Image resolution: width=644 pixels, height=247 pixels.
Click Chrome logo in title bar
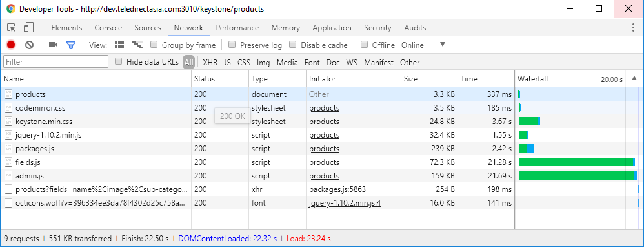11,8
